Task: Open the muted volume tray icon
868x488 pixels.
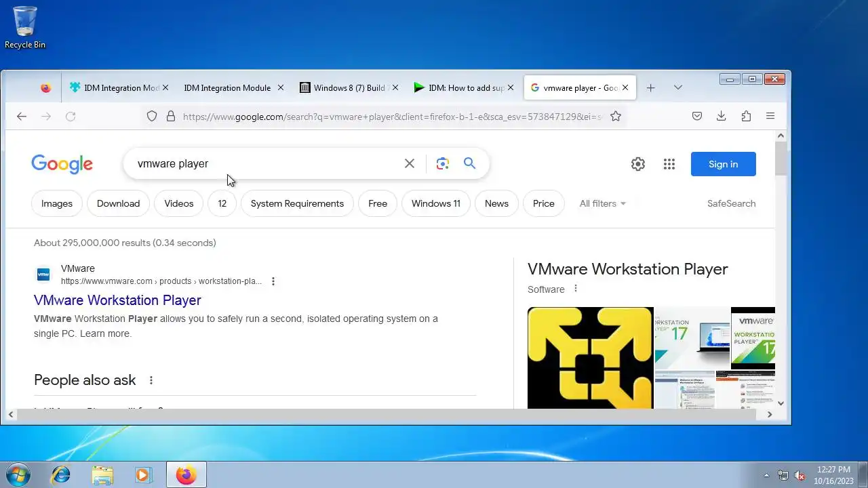Action: (x=800, y=475)
